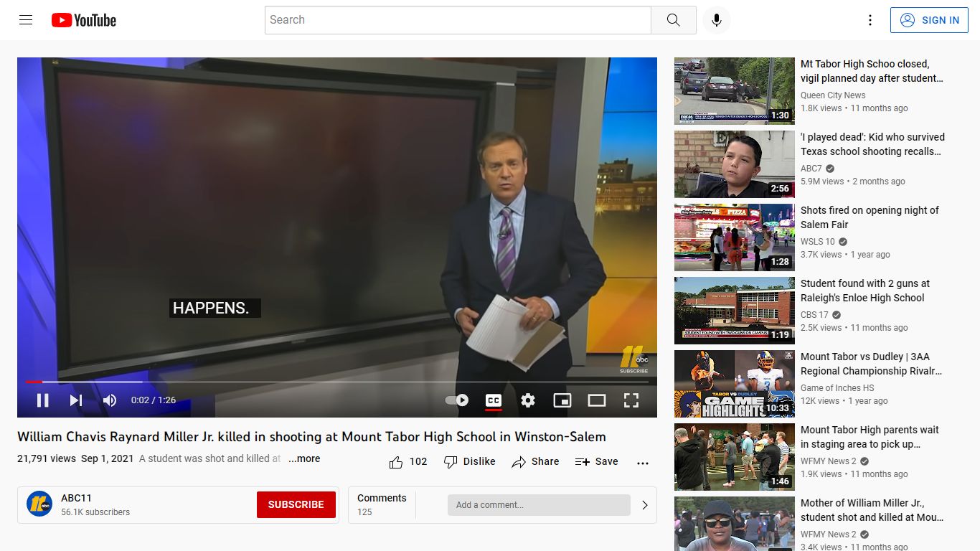Open the ABC11 channel name link

76,498
